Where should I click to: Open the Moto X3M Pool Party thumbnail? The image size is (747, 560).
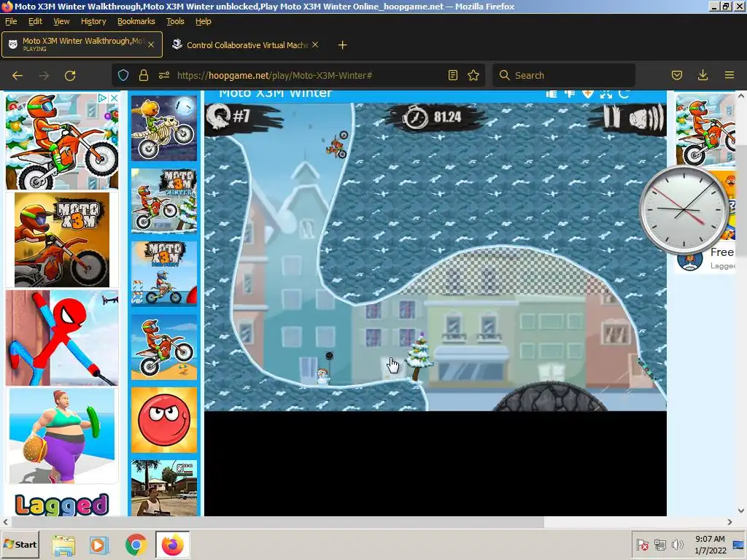[164, 274]
